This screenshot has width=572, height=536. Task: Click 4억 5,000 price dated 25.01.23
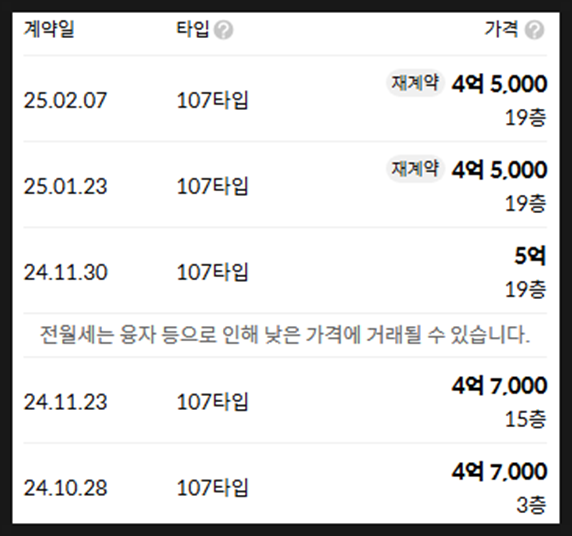click(x=499, y=170)
